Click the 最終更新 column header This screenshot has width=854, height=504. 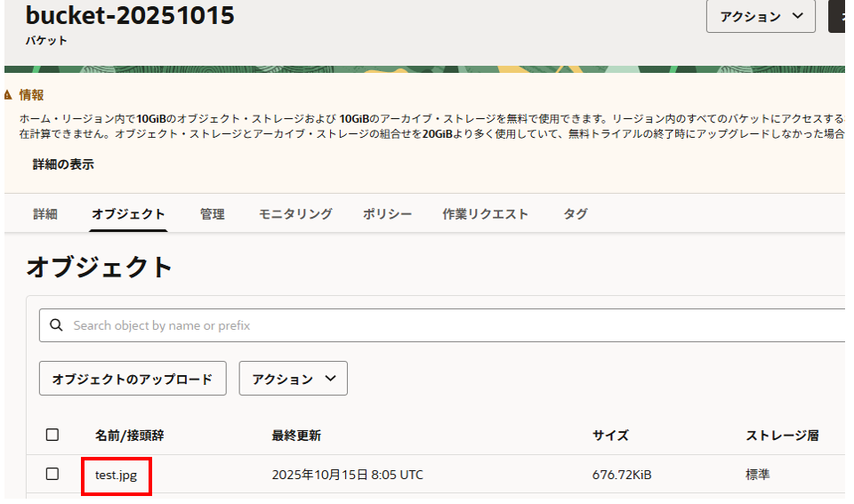(x=296, y=436)
